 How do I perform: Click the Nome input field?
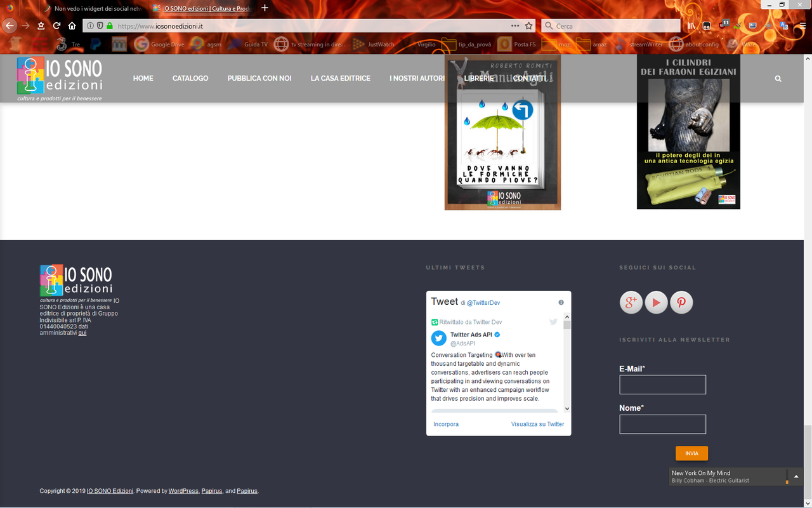point(662,424)
